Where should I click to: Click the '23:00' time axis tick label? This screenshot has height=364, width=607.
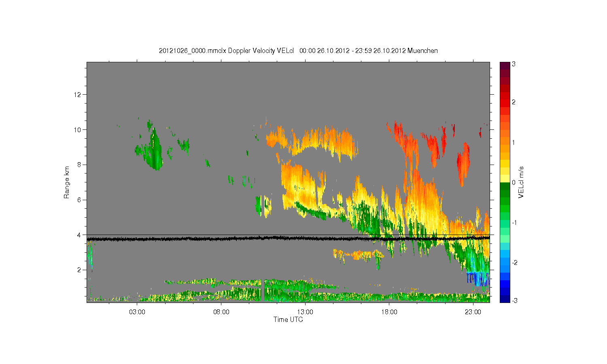point(473,312)
